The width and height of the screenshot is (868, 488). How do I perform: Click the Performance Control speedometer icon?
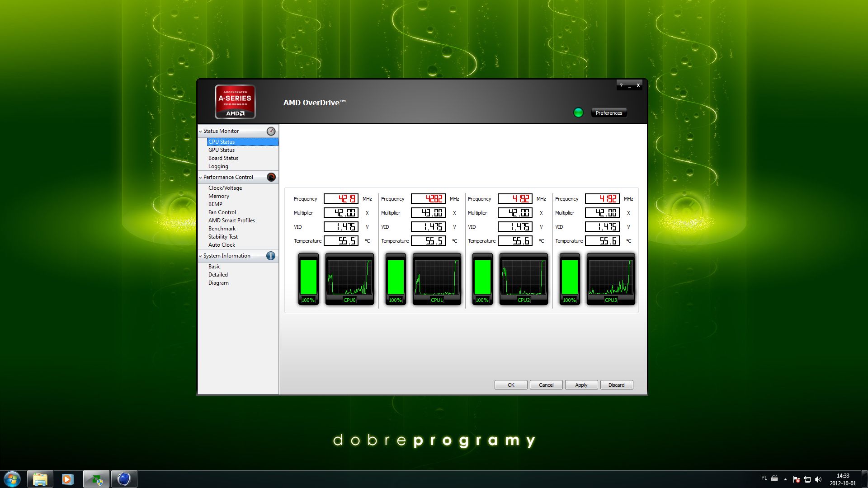(x=271, y=177)
